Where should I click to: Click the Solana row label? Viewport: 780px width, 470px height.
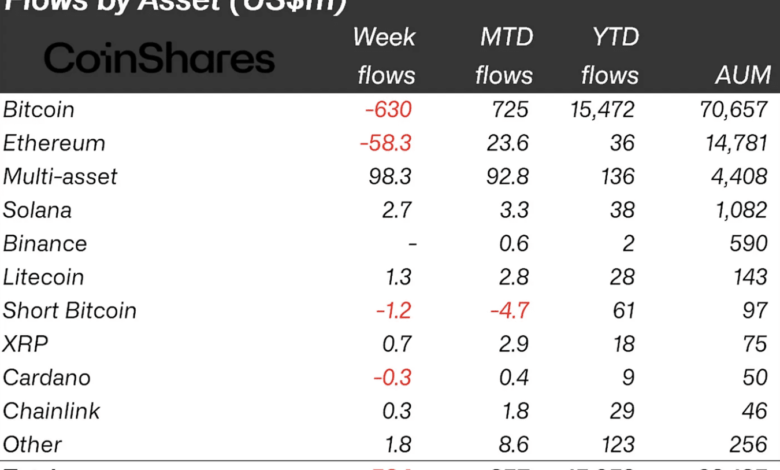pyautogui.click(x=37, y=210)
